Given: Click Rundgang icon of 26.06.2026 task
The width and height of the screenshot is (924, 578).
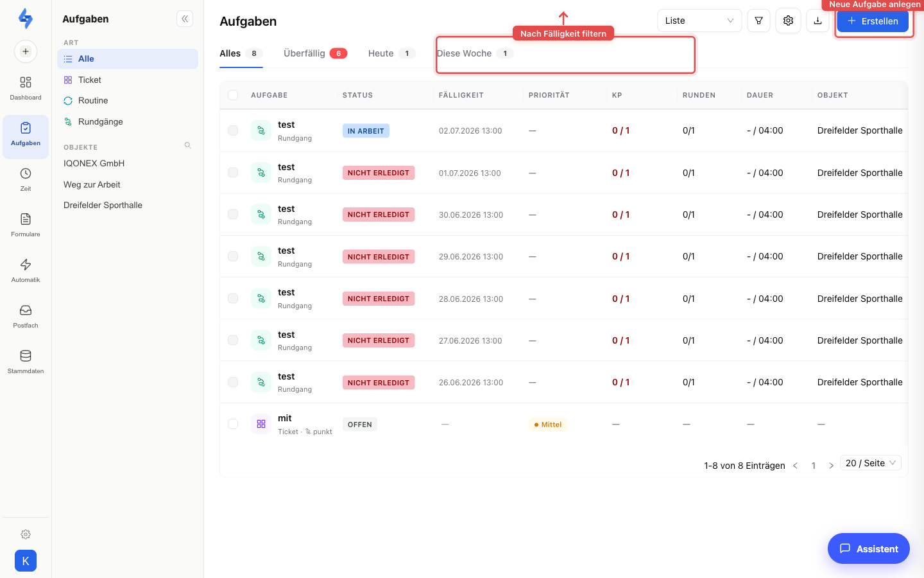Looking at the screenshot, I should (261, 382).
